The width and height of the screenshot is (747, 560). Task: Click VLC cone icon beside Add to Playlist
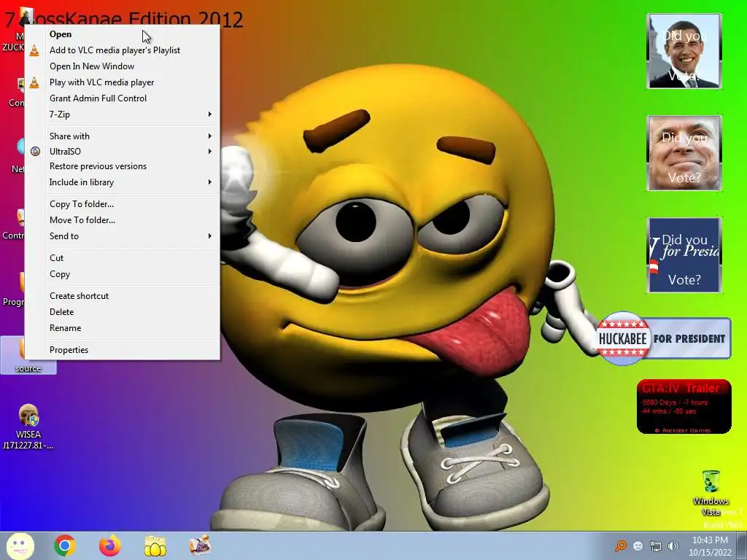[34, 50]
